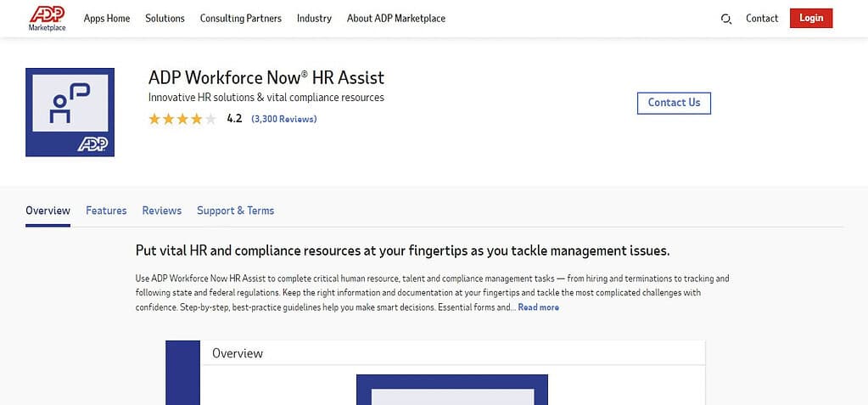This screenshot has height=405, width=868.
Task: Open the Solutions menu
Action: (x=165, y=19)
